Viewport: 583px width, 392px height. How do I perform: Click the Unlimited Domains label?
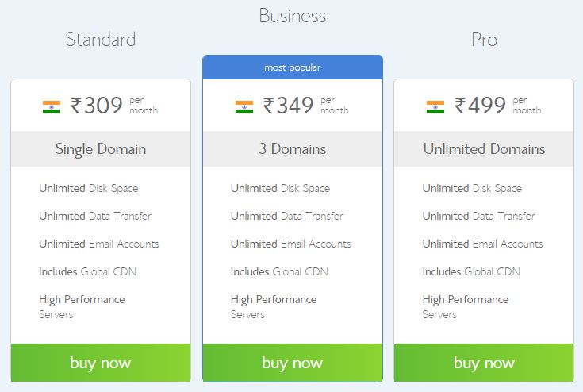pos(484,148)
